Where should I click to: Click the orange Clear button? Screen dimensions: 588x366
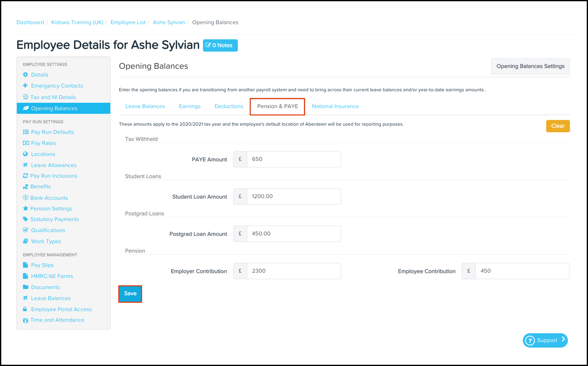pyautogui.click(x=558, y=126)
